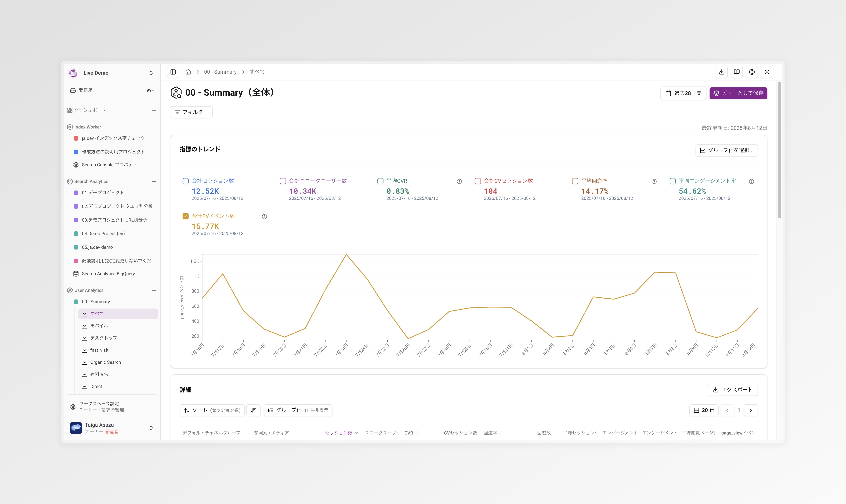Enable the 平均CVR checkbox
Screen dimensions: 846x504
[380, 181]
